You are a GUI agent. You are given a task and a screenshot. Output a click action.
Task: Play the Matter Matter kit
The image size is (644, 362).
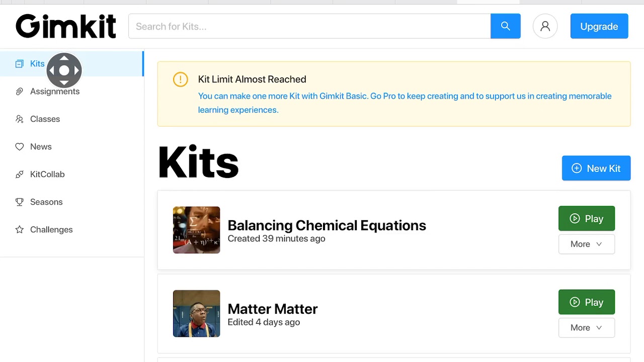586,302
